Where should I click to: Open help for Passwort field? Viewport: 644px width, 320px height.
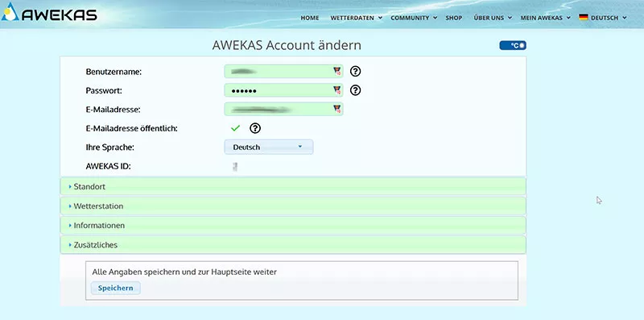pyautogui.click(x=355, y=90)
